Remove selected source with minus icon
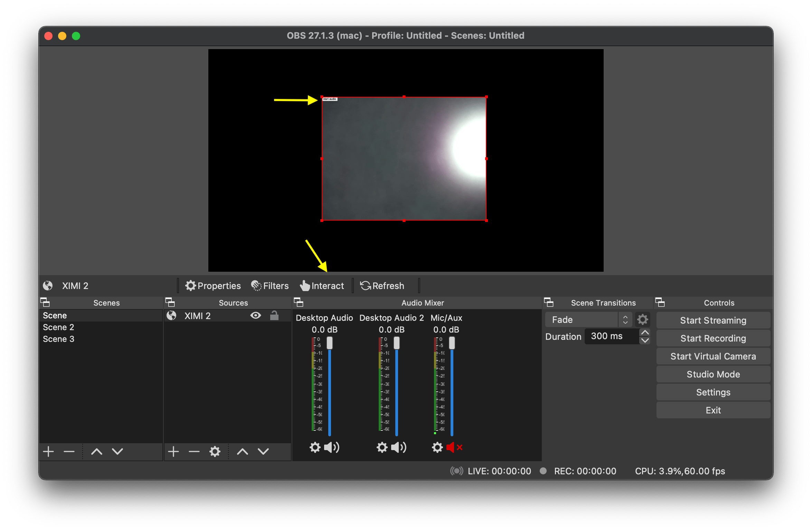Screen dimensions: 812x531 click(194, 451)
